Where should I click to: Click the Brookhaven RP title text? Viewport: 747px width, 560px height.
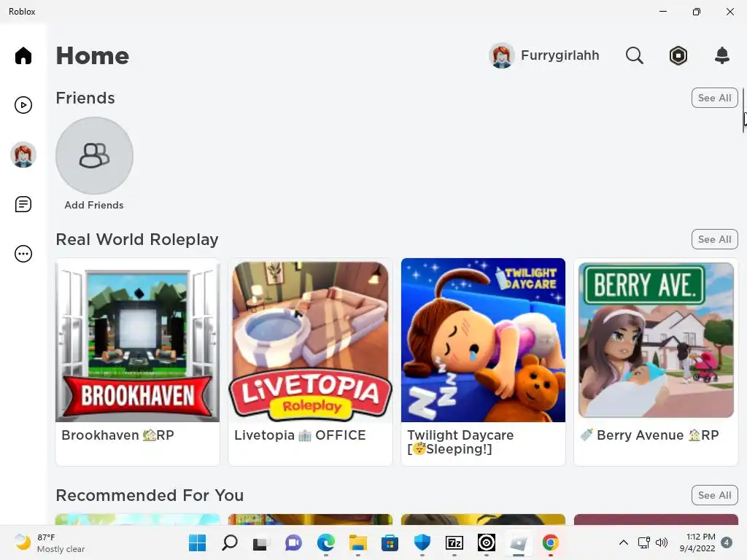117,435
